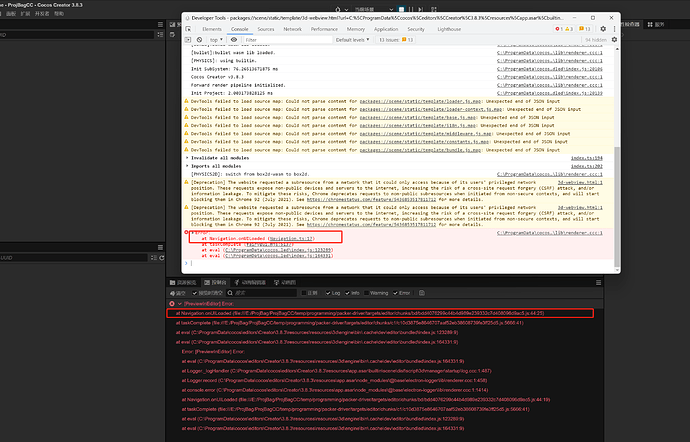Screen dimensions: 690x442
Task: Click the eye live expression icon
Action: point(234,40)
